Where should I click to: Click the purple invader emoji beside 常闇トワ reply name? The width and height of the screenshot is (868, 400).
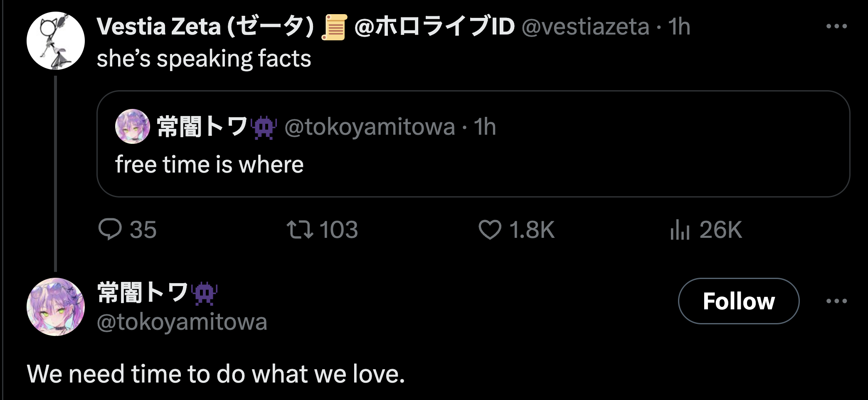point(204,293)
